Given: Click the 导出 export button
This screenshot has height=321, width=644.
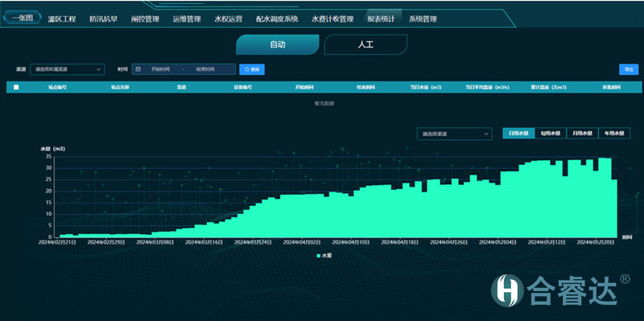Looking at the screenshot, I should (629, 69).
